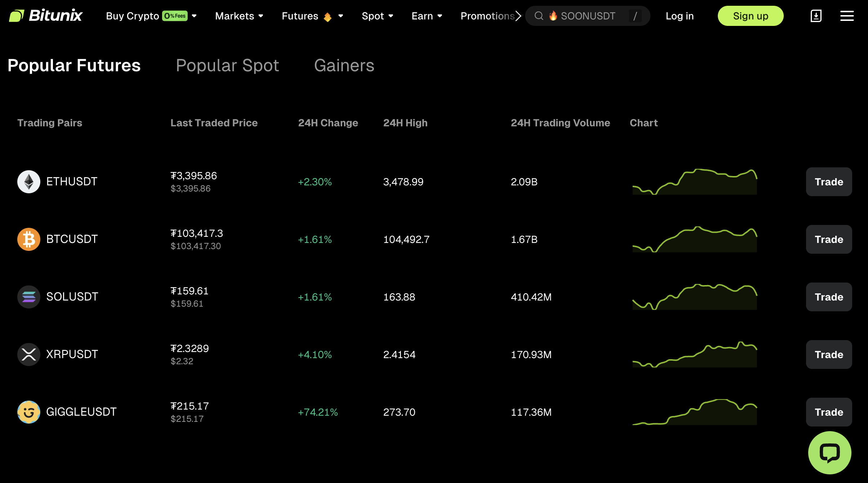Click Trade button for GIGGLEUSDT
The width and height of the screenshot is (868, 483).
[829, 412]
